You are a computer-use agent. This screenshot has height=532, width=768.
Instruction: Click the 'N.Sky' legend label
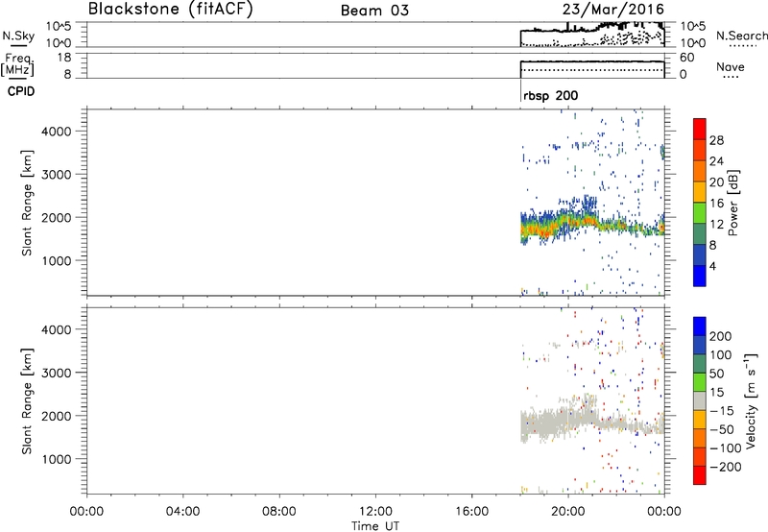point(18,36)
